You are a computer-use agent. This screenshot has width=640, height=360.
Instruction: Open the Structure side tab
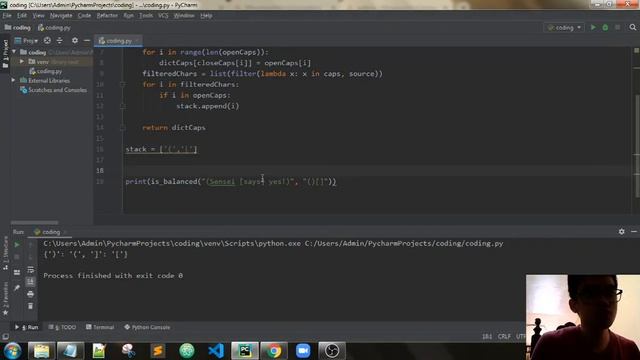[5, 253]
